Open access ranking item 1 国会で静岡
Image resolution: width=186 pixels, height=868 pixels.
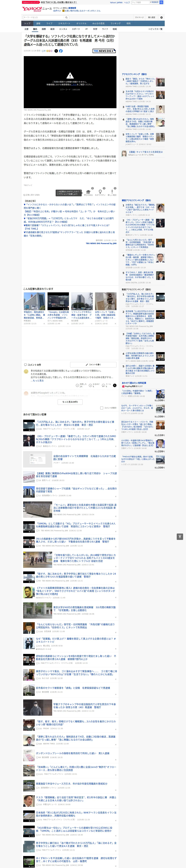pyautogui.click(x=140, y=81)
